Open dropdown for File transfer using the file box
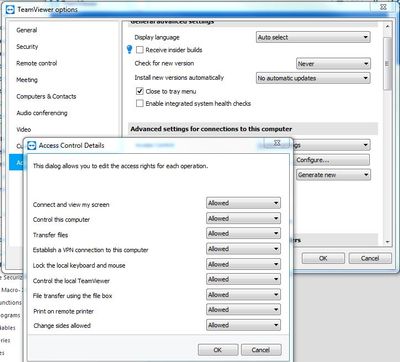This screenshot has width=400, height=362. [x=243, y=295]
